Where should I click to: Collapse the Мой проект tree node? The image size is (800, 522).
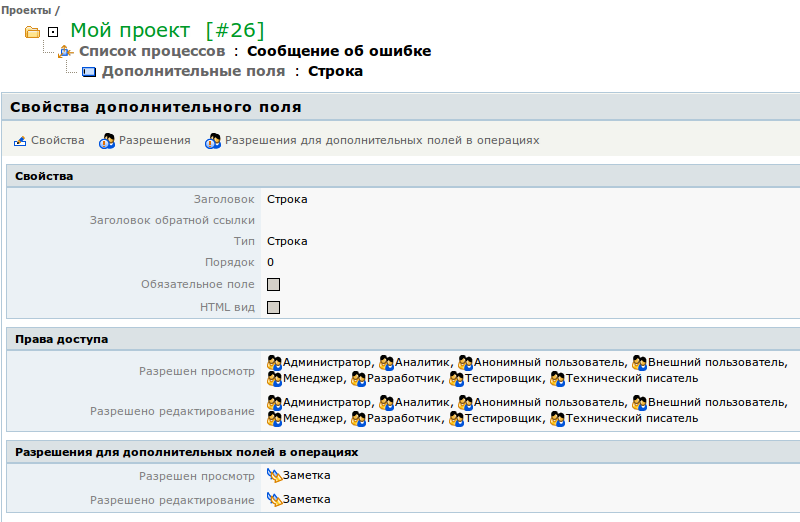53,32
